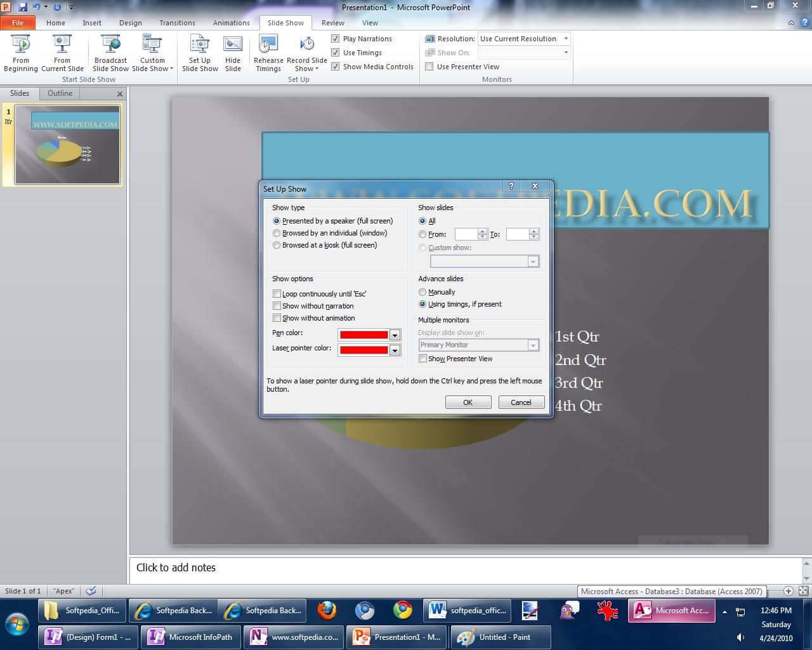812x650 pixels.
Task: Cancel the Set Up Show dialog
Action: [521, 402]
